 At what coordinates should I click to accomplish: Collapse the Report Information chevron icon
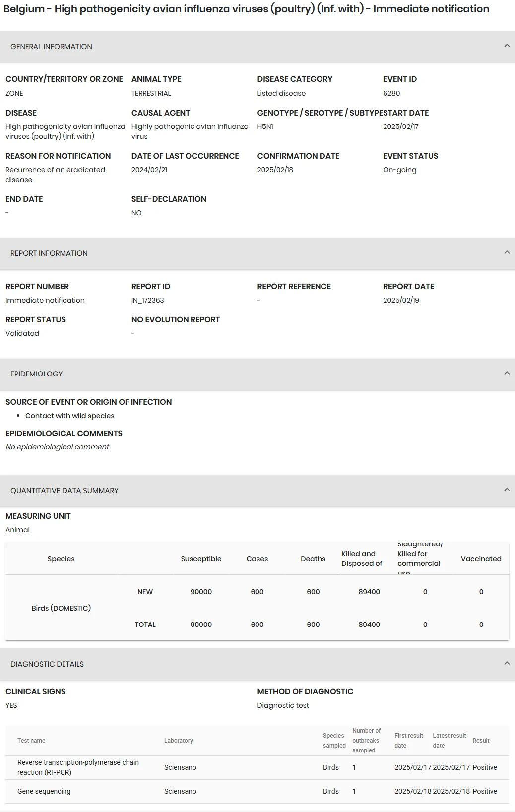507,252
